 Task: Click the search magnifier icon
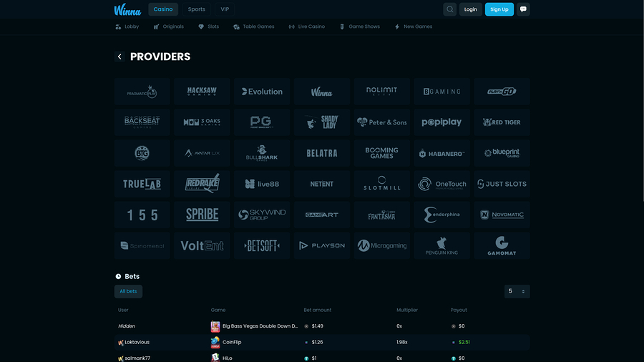pos(449,9)
